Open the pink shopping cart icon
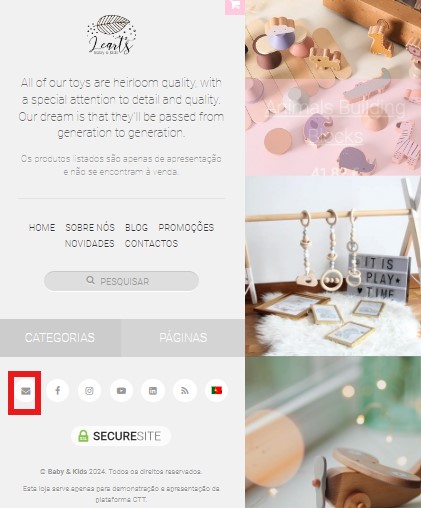 click(x=235, y=6)
